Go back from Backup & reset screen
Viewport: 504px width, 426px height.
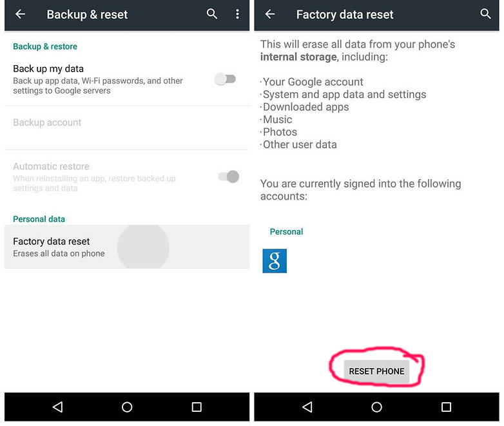(x=20, y=14)
